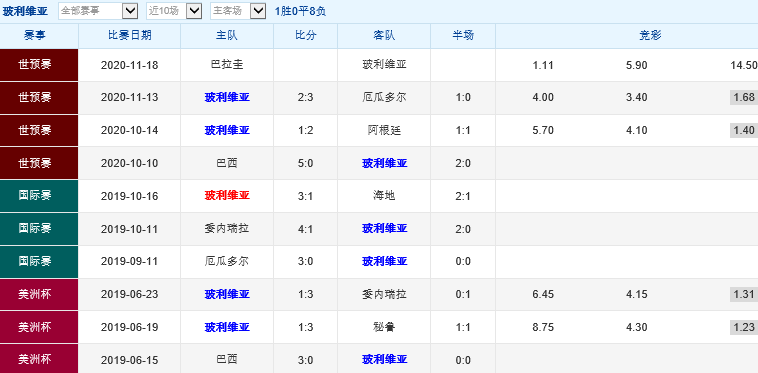The width and height of the screenshot is (758, 373).
Task: Click the date 2020-10-10
Action: coord(130,163)
